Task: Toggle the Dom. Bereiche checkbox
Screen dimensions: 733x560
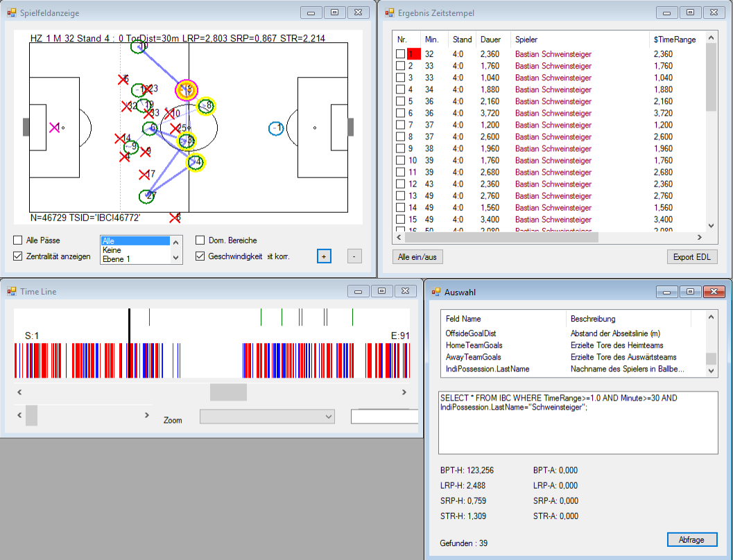Action: point(200,240)
